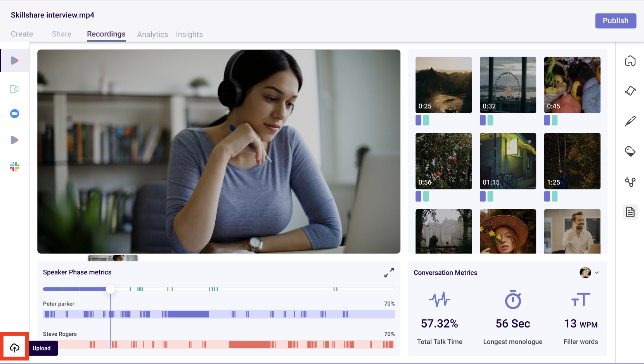Open the branch nodes icon

click(630, 182)
